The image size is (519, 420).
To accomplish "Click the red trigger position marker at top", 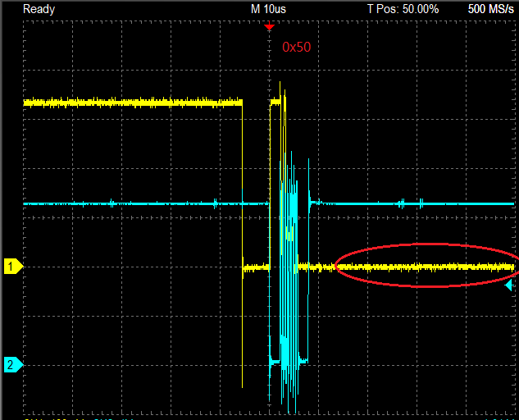I will point(269,26).
